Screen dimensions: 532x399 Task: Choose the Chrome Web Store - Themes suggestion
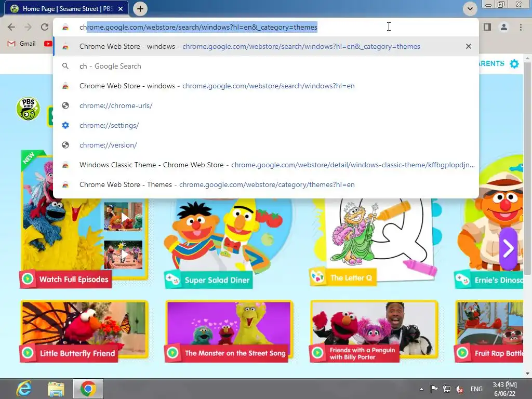point(266,184)
